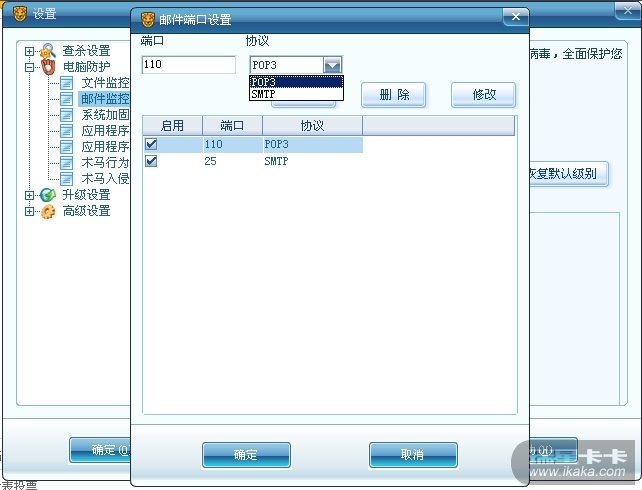Image resolution: width=642 pixels, height=490 pixels.
Task: Click the glove icon for 电脑防护
Action: 48,67
